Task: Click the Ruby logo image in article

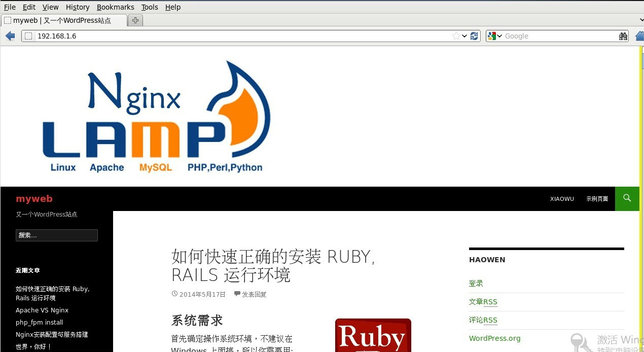Action: point(373,335)
